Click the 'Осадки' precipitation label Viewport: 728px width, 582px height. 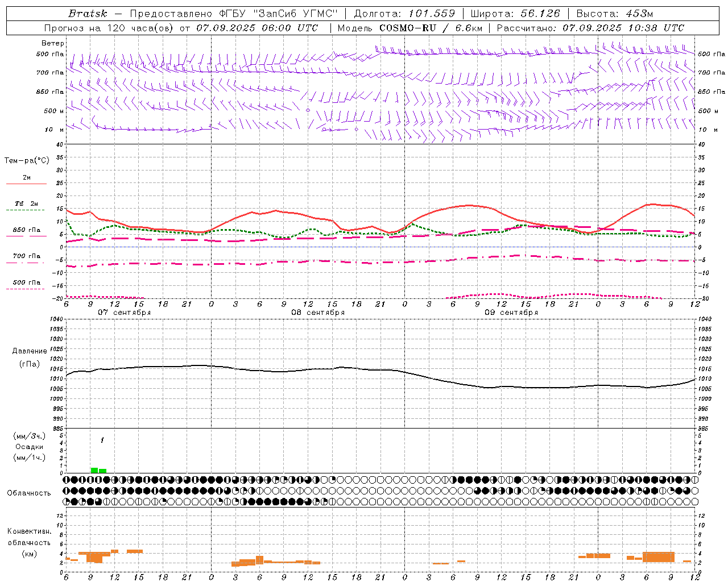30,447
